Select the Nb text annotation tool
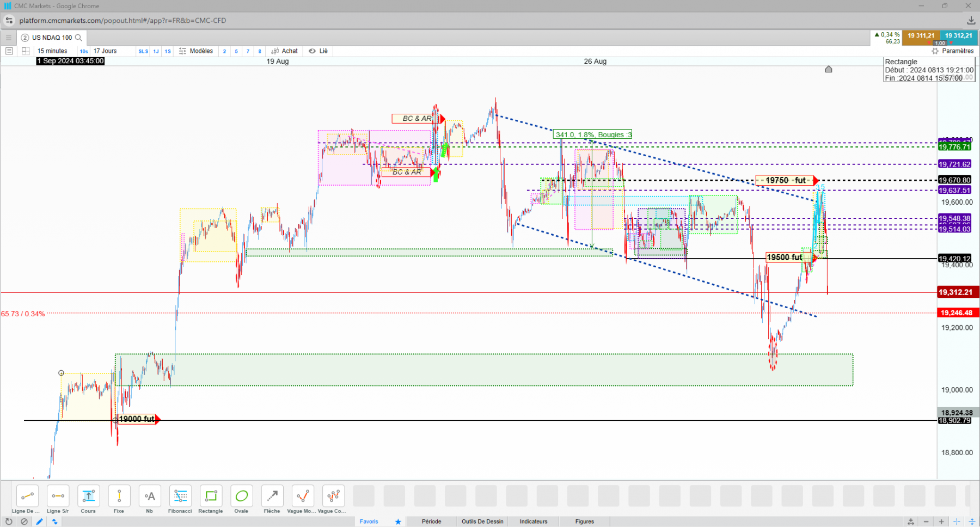 (150, 499)
